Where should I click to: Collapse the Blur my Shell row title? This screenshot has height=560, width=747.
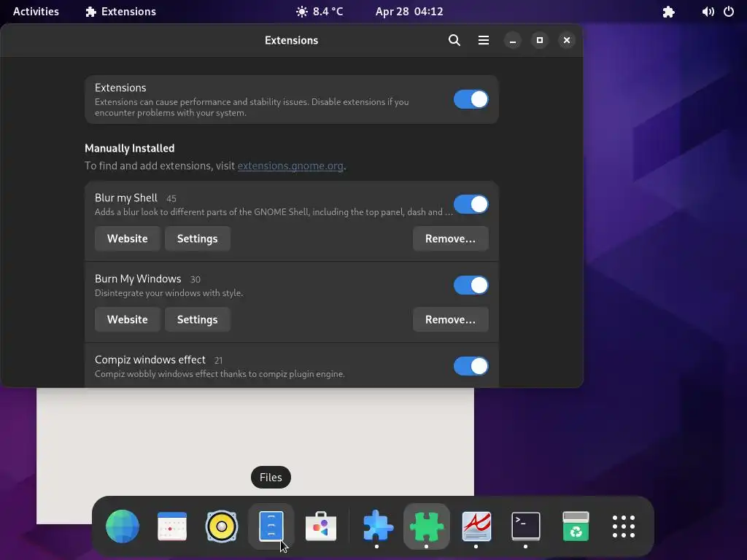click(x=125, y=198)
